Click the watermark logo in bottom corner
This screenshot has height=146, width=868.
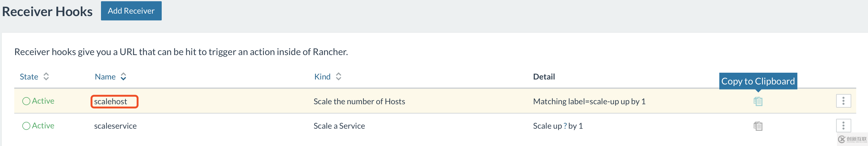[x=852, y=139]
